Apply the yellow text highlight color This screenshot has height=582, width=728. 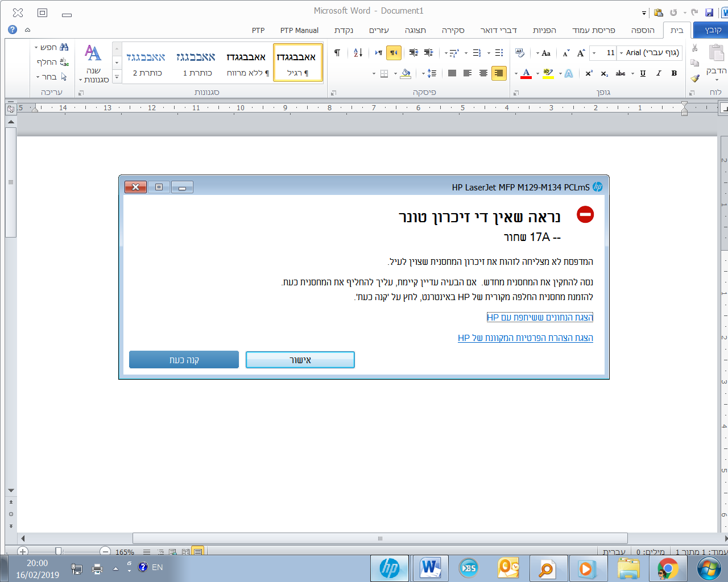(x=548, y=73)
